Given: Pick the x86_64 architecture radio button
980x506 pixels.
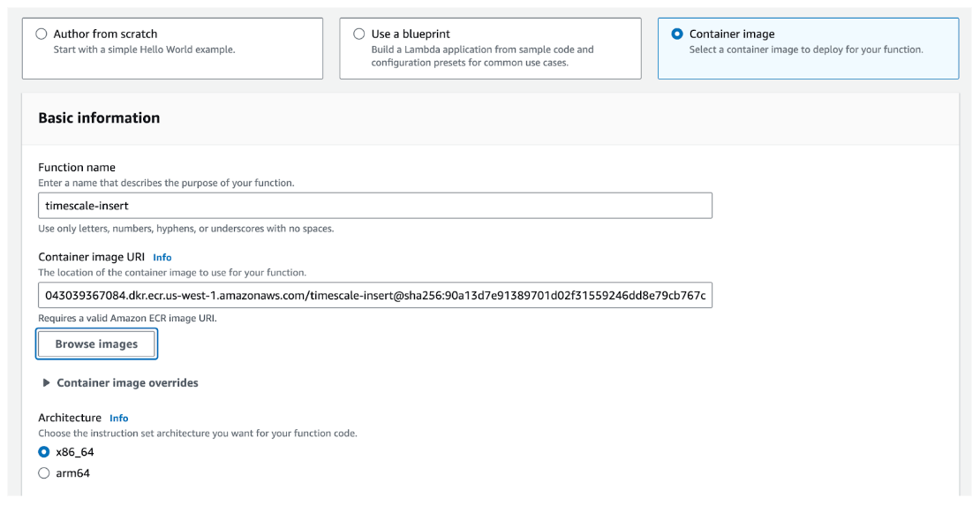Looking at the screenshot, I should 44,452.
